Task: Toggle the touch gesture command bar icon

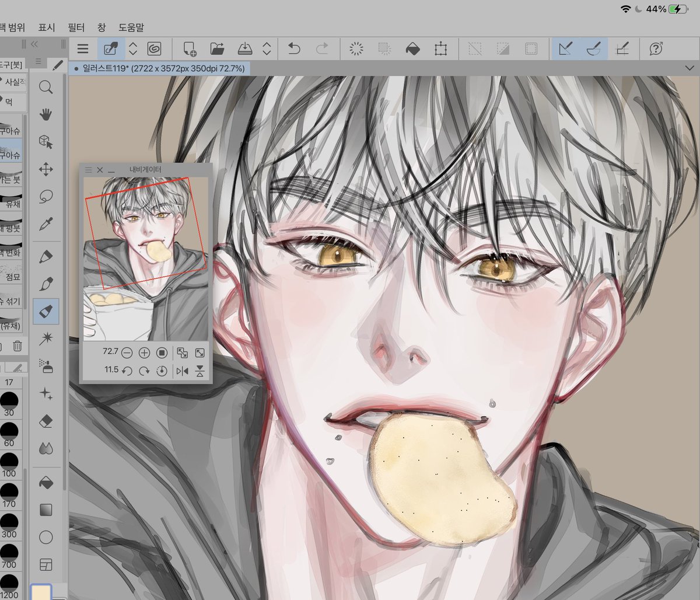Action: pos(111,49)
